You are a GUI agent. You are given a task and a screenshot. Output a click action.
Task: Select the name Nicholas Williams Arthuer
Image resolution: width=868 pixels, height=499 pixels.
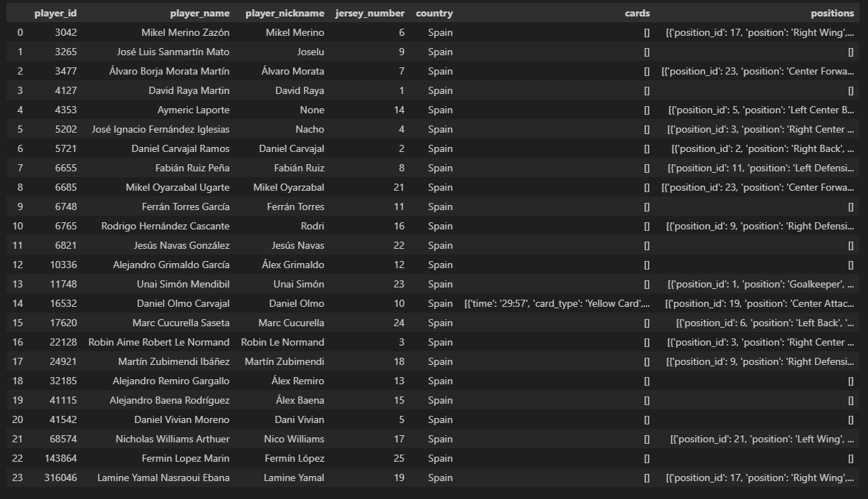[x=173, y=439]
